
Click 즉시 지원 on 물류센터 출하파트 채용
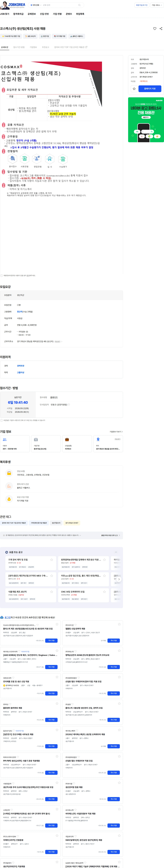[x=51, y=720]
